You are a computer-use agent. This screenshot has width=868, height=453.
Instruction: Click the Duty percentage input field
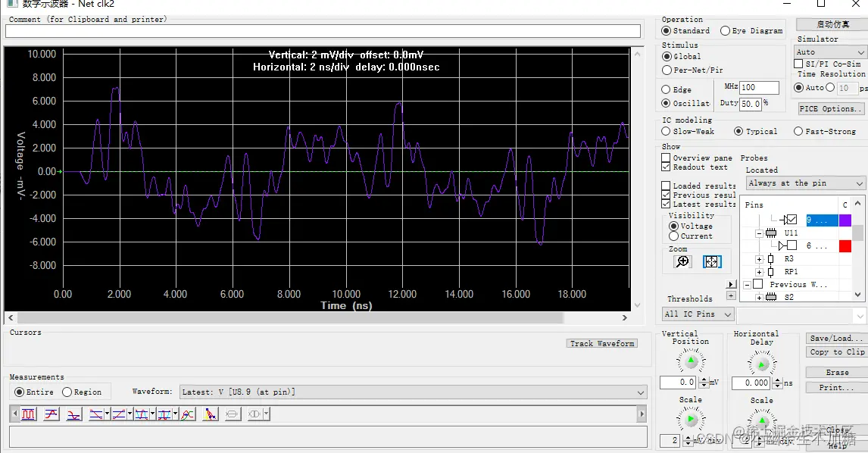click(751, 104)
